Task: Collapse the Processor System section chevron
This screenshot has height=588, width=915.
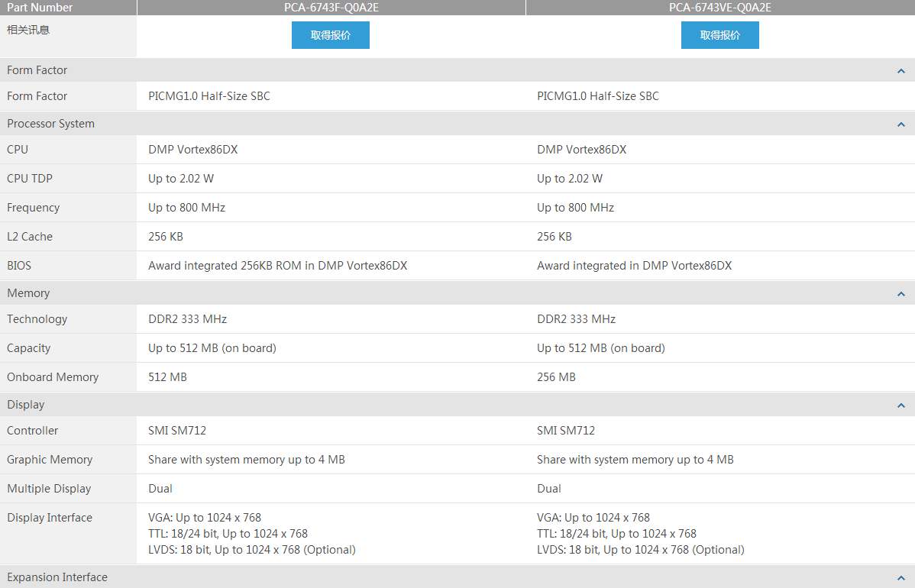Action: [x=901, y=124]
